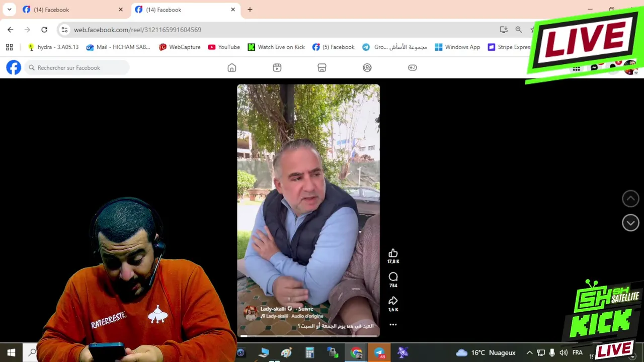This screenshot has width=644, height=362.
Task: Open the (5) Facebook bookmark
Action: 333,47
